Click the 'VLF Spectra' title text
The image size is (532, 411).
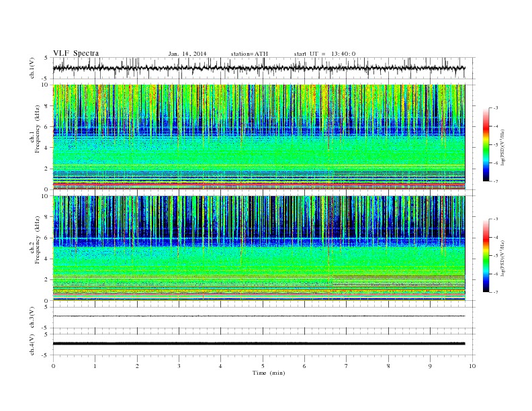pos(76,53)
